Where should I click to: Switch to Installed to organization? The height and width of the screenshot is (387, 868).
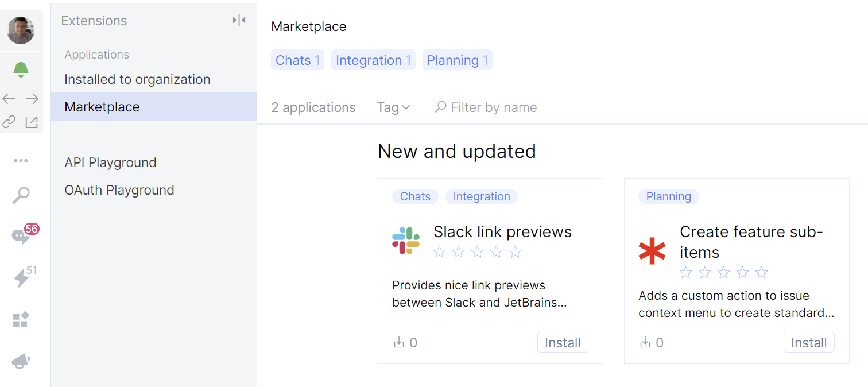138,79
